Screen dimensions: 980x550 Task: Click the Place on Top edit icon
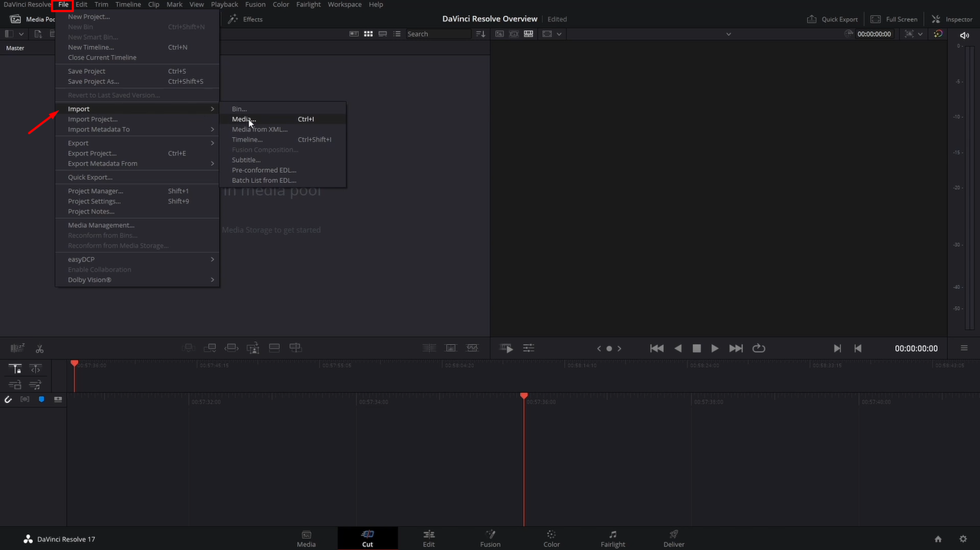pyautogui.click(x=274, y=348)
